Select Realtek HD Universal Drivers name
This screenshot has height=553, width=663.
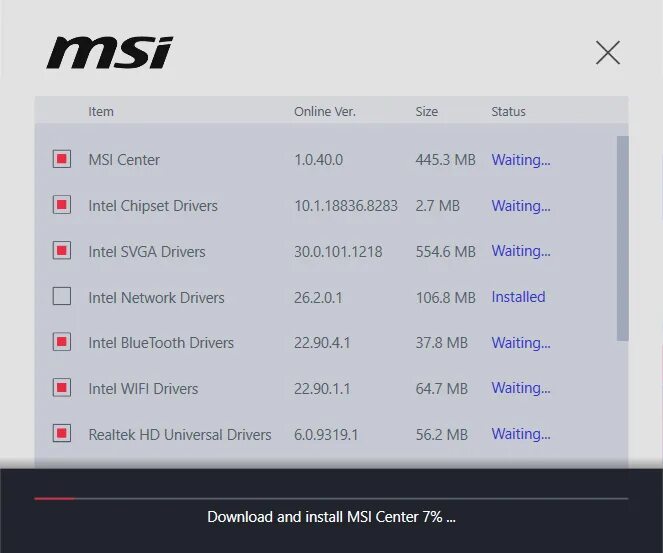(180, 435)
